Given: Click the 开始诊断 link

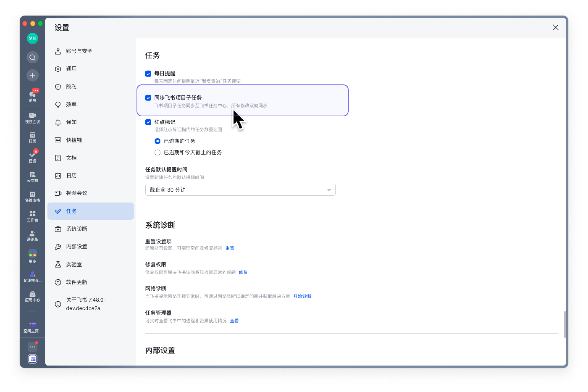Looking at the screenshot, I should tap(302, 296).
